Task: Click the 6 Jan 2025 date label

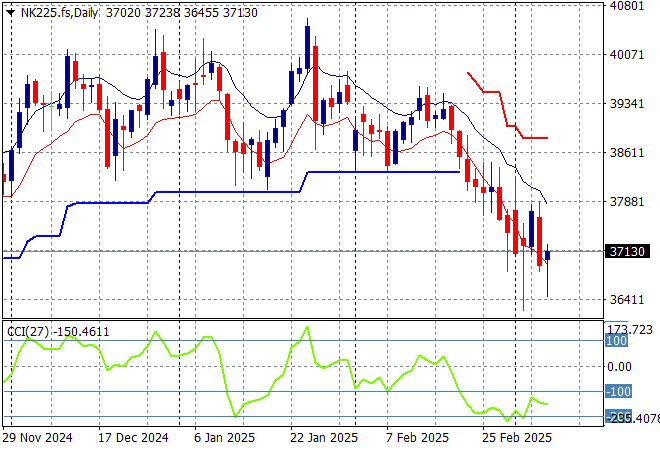Action: coord(224,438)
